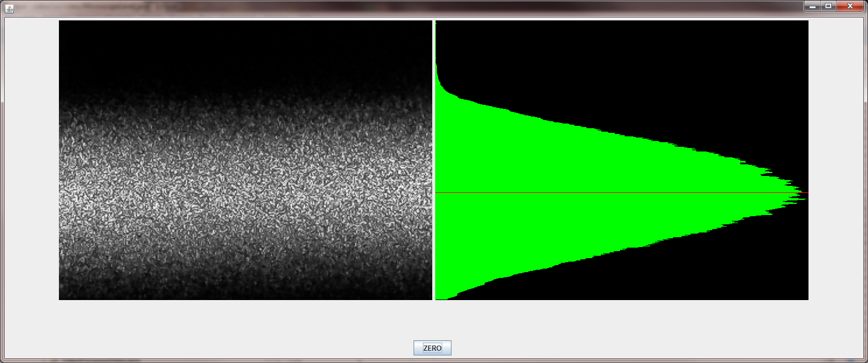Click the window title bar

click(408, 7)
